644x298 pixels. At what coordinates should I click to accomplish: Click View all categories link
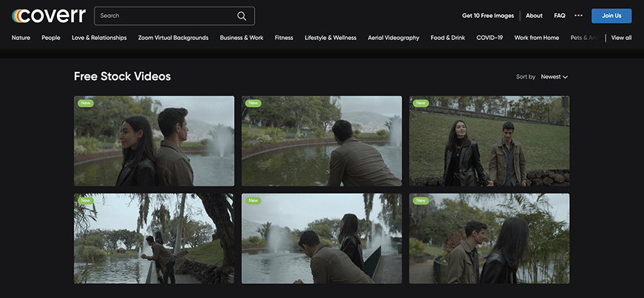pos(621,38)
